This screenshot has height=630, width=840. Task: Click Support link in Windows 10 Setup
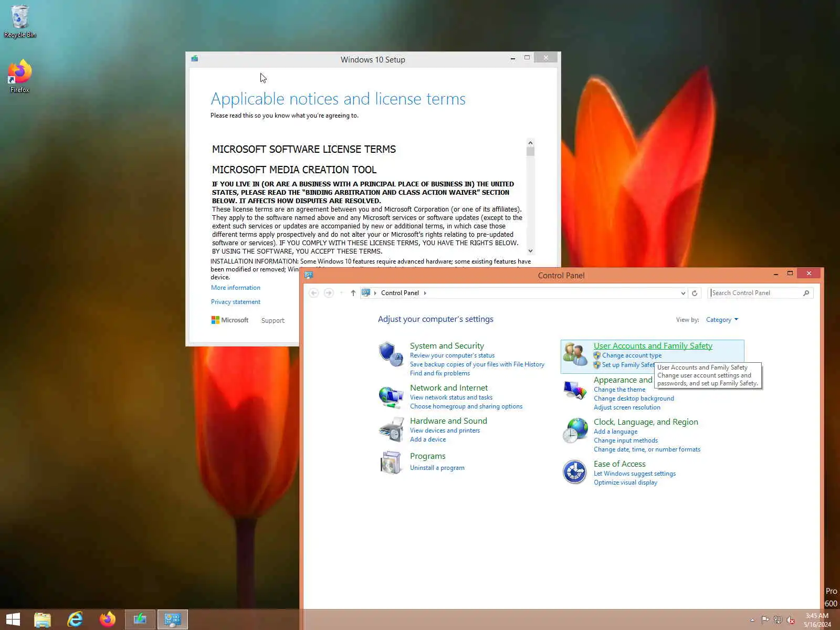273,320
